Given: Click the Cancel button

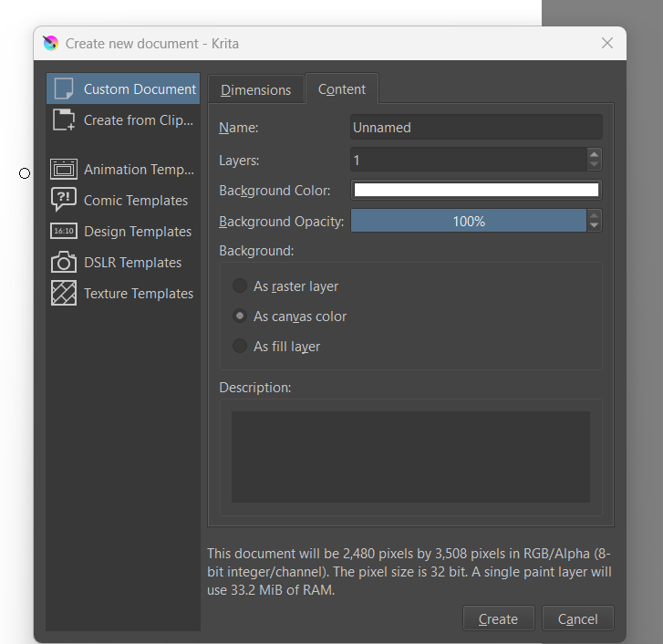Looking at the screenshot, I should coord(577,619).
